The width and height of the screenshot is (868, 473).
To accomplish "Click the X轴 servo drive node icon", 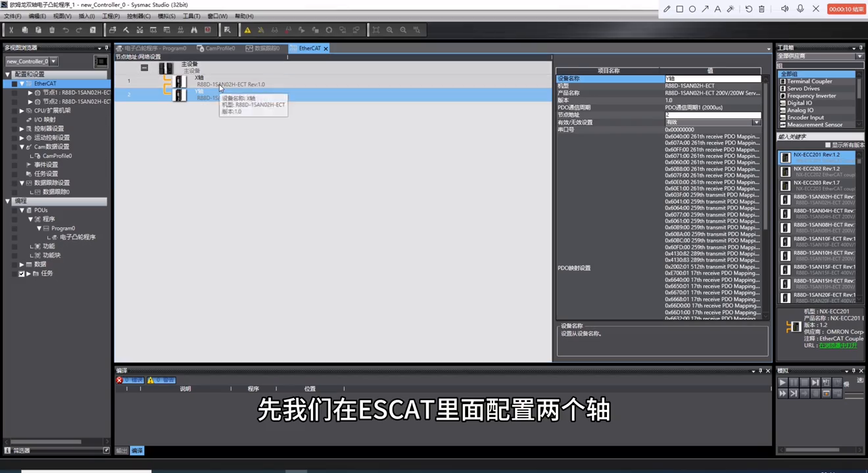I will coord(180,81).
